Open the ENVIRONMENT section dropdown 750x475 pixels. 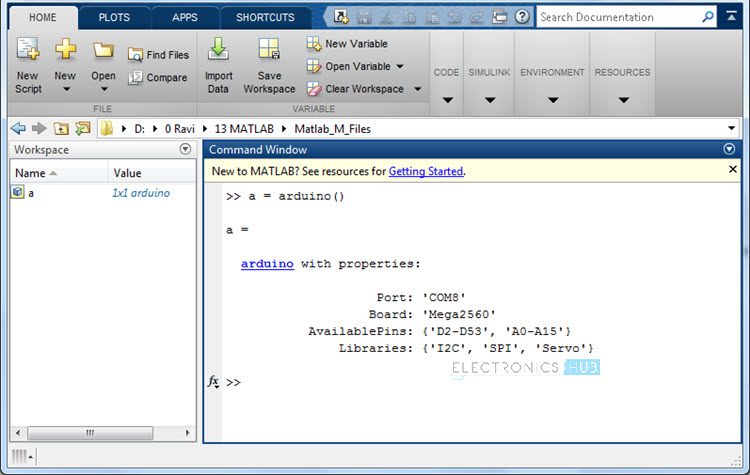[x=552, y=100]
